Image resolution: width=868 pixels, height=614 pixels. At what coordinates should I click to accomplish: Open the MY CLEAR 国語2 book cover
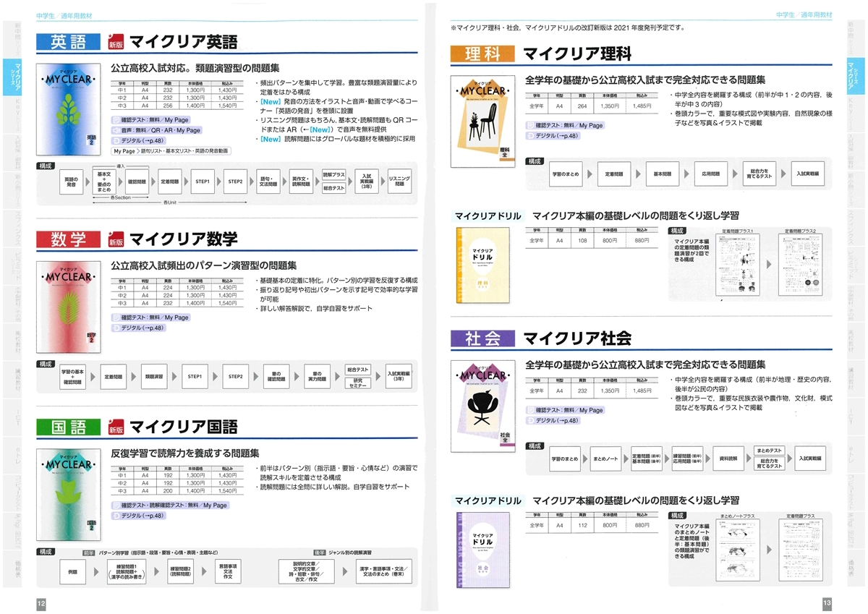pos(69,493)
